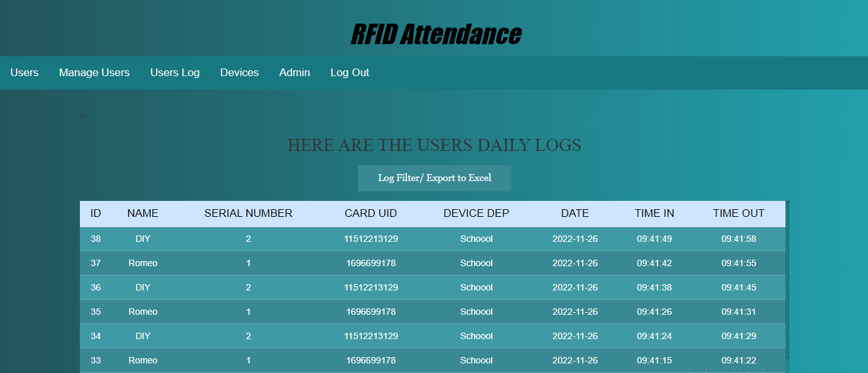
Task: Click the ID column header
Action: click(96, 214)
